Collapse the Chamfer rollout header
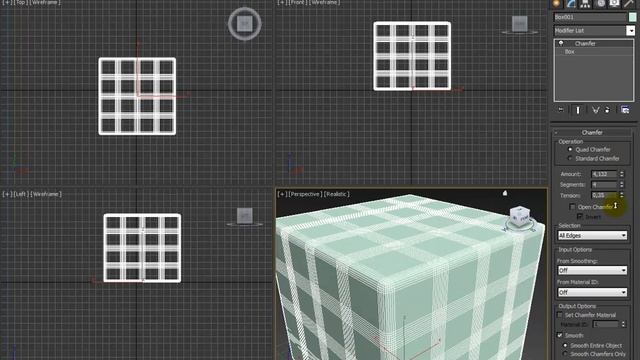This screenshot has width=640, height=360. [592, 132]
